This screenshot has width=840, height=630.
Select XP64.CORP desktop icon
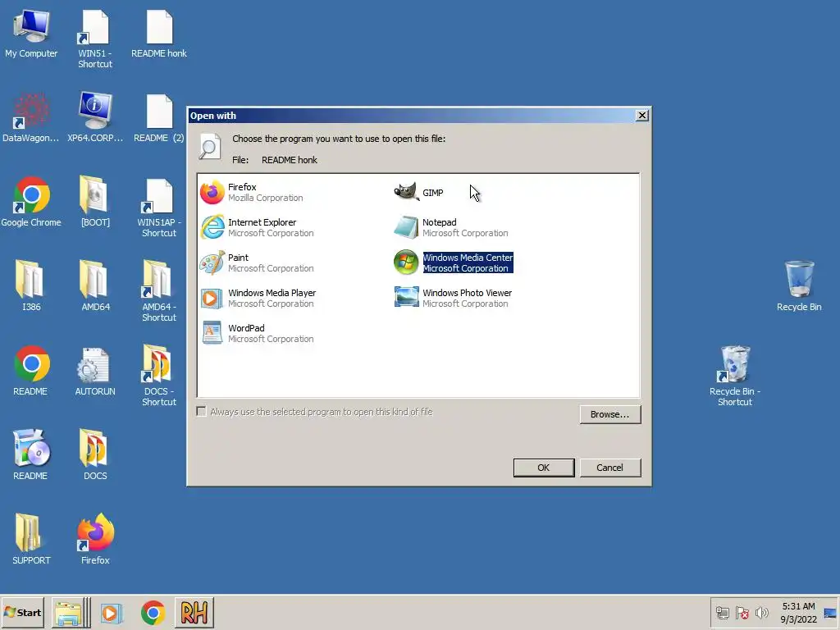pyautogui.click(x=95, y=117)
